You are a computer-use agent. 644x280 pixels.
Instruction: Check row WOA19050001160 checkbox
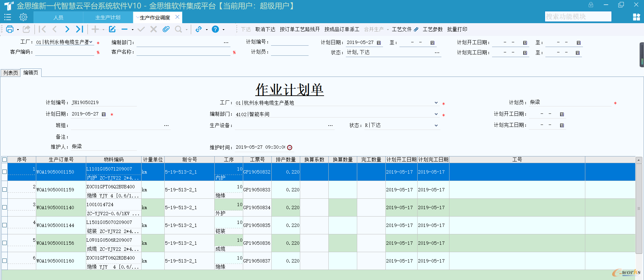click(5, 261)
